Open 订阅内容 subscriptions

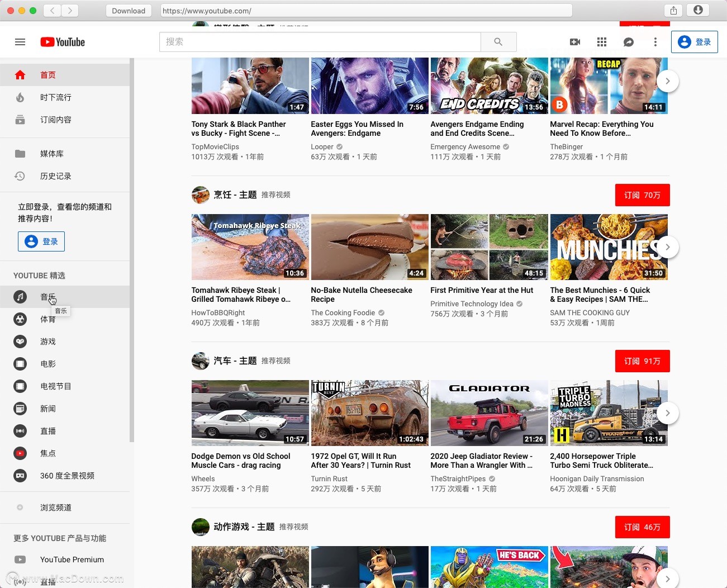coord(65,120)
